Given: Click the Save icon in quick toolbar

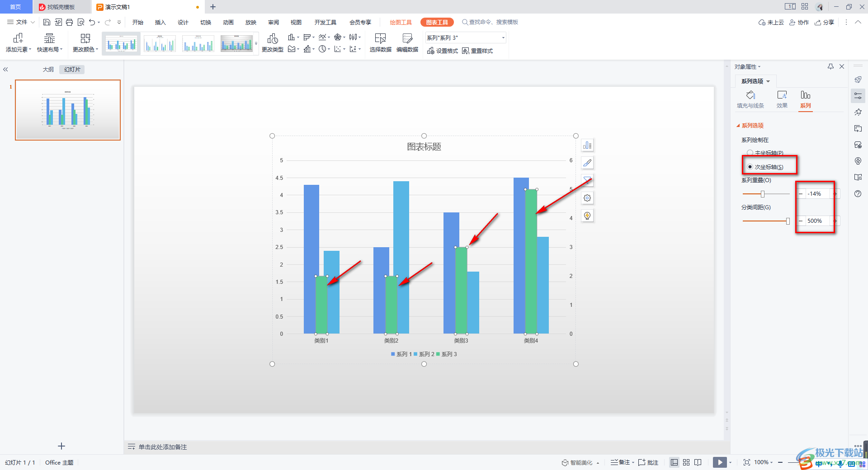Looking at the screenshot, I should (47, 22).
